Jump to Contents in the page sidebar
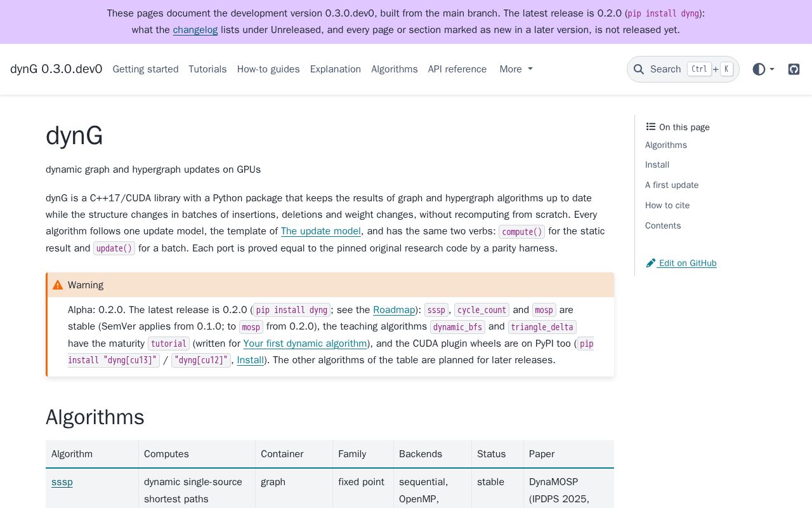The height and width of the screenshot is (508, 812). coord(663,225)
